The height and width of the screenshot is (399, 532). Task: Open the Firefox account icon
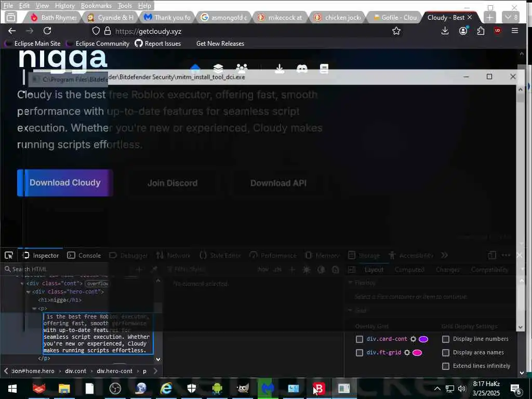pos(463,31)
